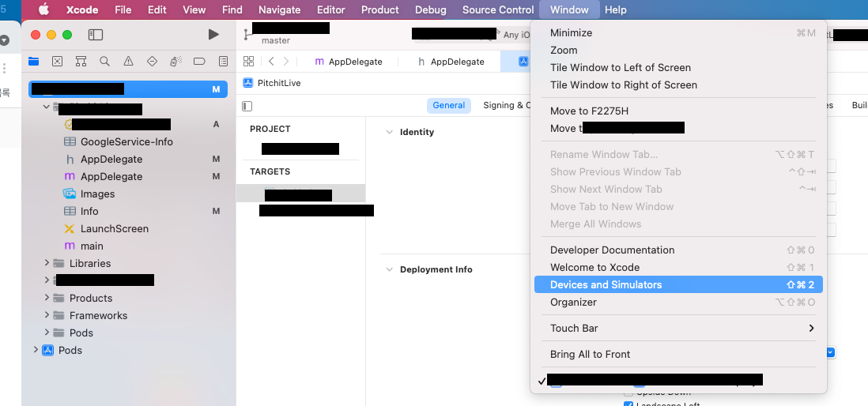The height and width of the screenshot is (406, 868).
Task: Click the master branch label
Action: 276,40
